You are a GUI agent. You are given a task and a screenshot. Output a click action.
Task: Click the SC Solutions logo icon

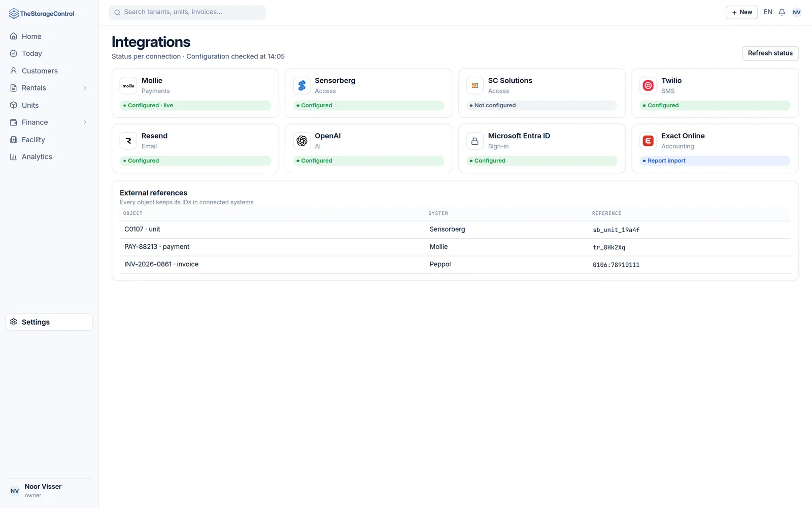[x=475, y=86]
